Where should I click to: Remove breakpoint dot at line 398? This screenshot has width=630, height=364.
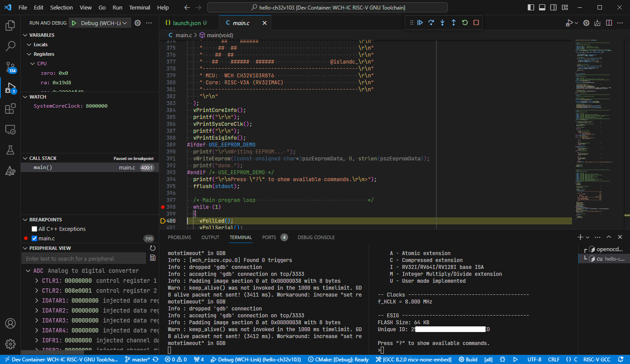coord(163,207)
